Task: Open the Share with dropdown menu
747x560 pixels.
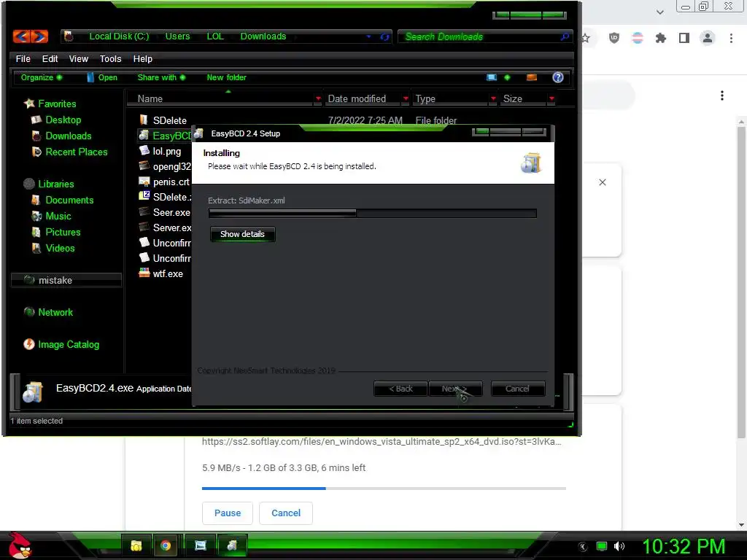Action: coord(161,77)
